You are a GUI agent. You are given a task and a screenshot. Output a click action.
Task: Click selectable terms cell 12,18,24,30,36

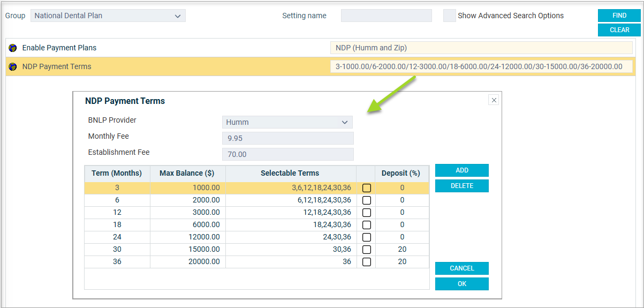291,213
